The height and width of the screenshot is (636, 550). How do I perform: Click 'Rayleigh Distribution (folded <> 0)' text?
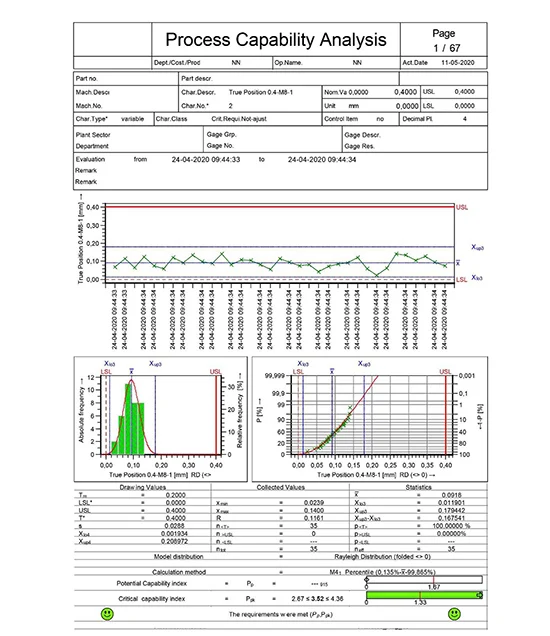(x=382, y=556)
